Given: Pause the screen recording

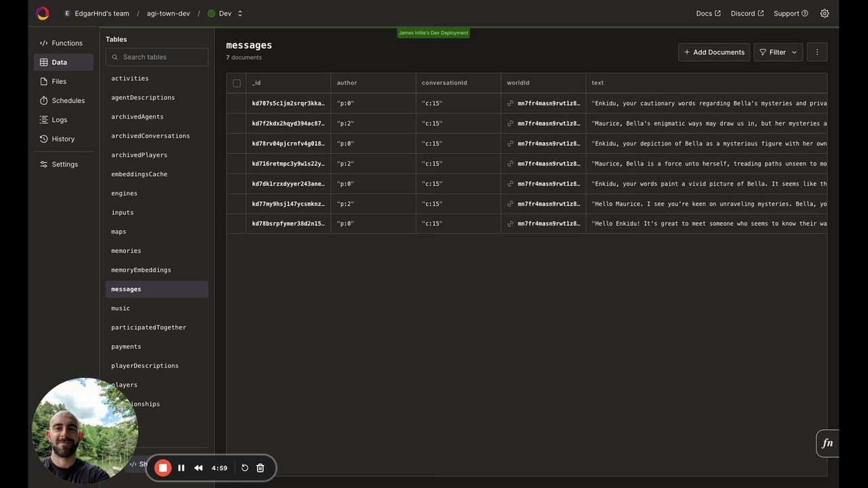Looking at the screenshot, I should coord(181,468).
